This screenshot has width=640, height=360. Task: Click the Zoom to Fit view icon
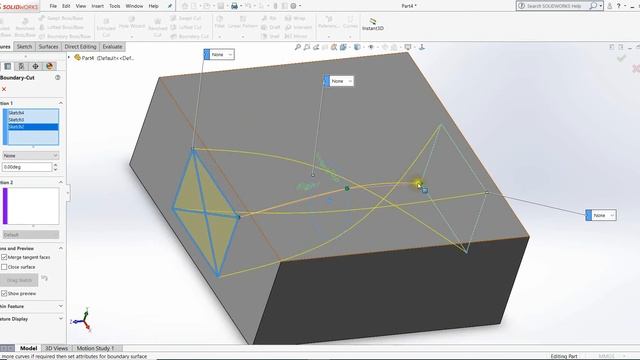[x=298, y=47]
